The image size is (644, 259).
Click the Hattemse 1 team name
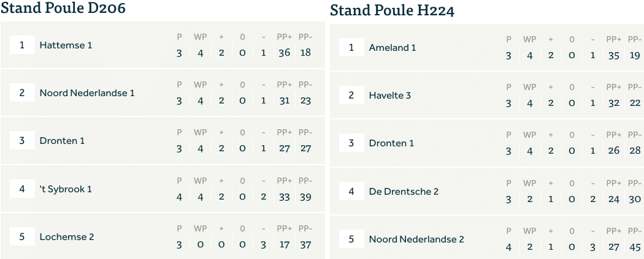coord(66,45)
